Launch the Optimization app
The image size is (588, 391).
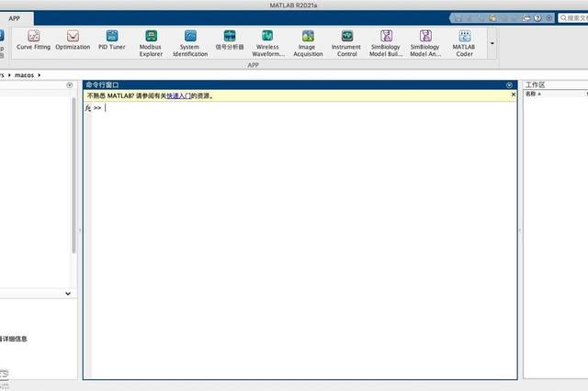click(x=73, y=40)
